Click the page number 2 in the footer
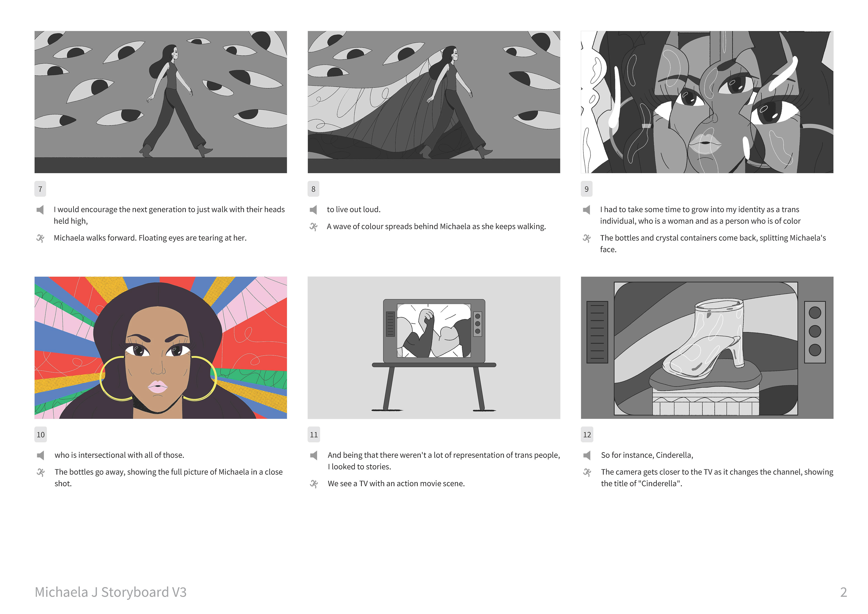 [843, 593]
